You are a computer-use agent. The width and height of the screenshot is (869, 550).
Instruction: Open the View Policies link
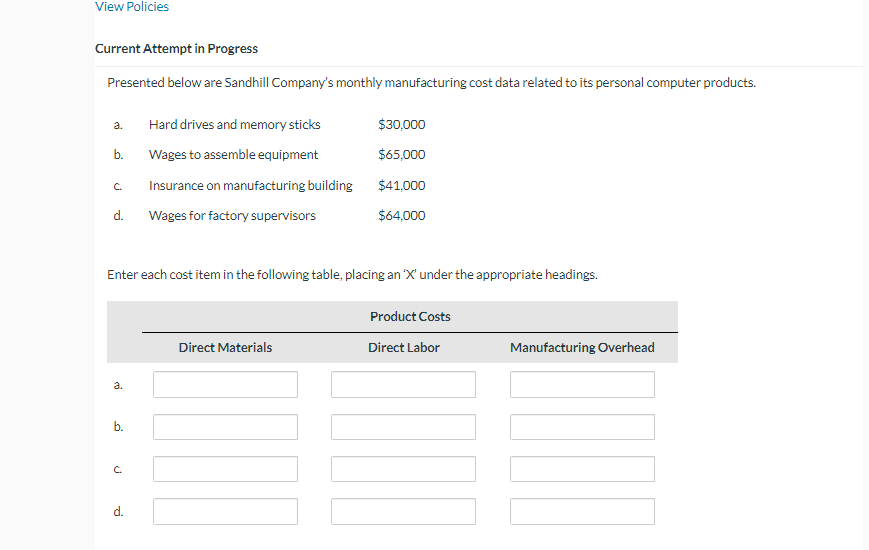pyautogui.click(x=132, y=7)
